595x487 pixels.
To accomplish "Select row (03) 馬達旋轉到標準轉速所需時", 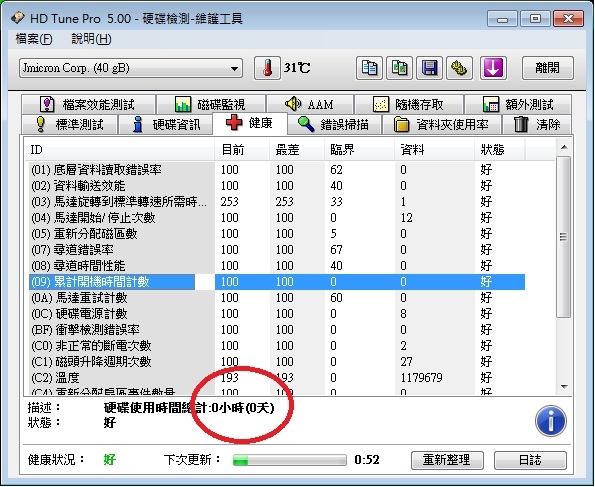I will [277, 202].
